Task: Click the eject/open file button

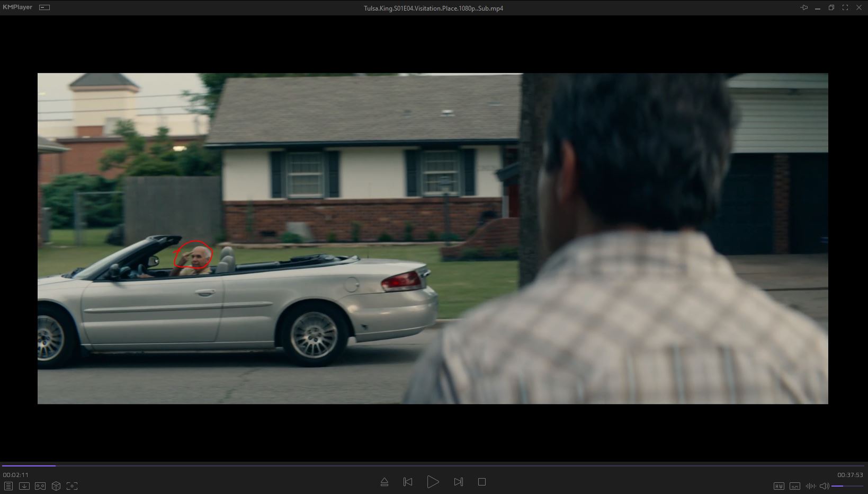Action: (x=384, y=482)
